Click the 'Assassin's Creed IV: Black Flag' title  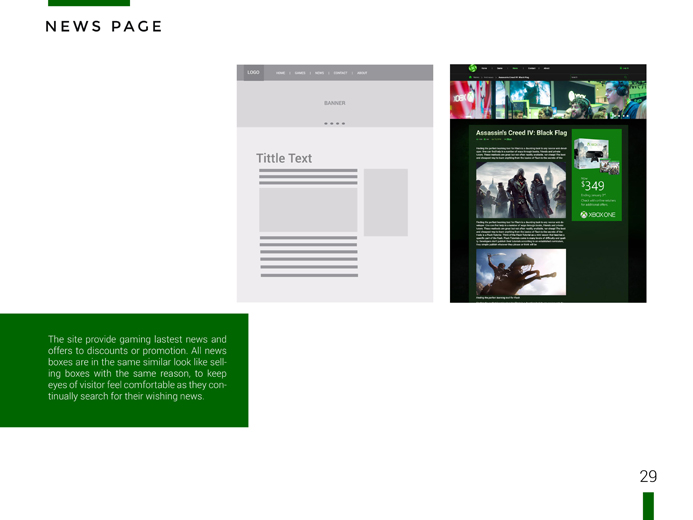[x=521, y=133]
